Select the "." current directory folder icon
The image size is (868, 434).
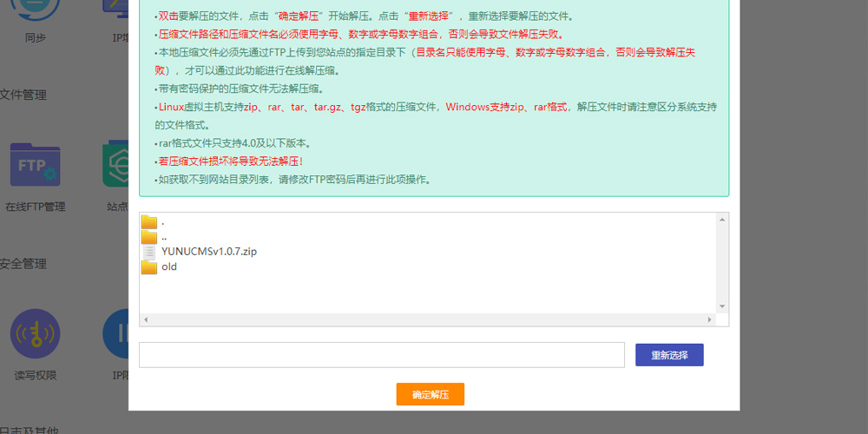[x=148, y=222]
